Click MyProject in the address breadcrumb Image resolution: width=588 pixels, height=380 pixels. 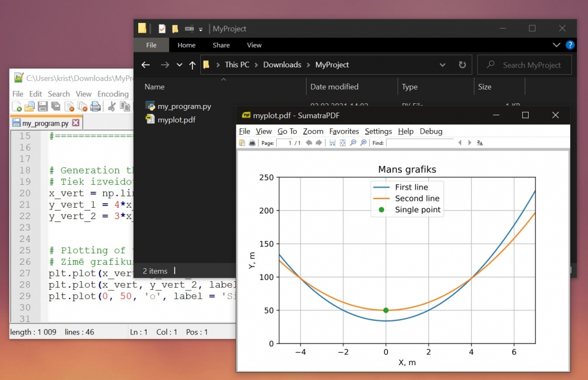332,65
